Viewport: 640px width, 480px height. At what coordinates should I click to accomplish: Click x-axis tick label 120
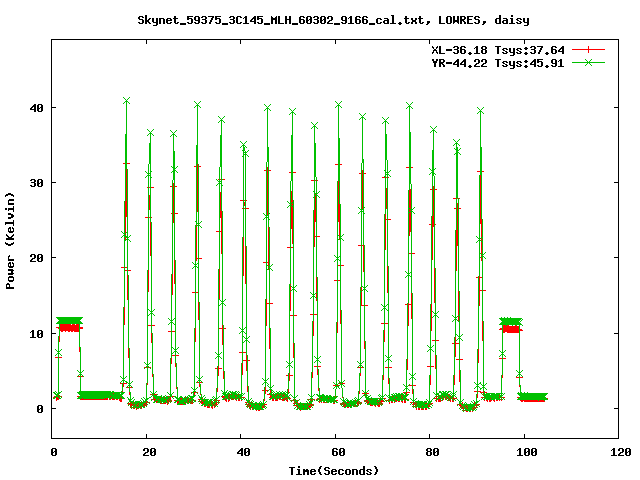(x=621, y=452)
